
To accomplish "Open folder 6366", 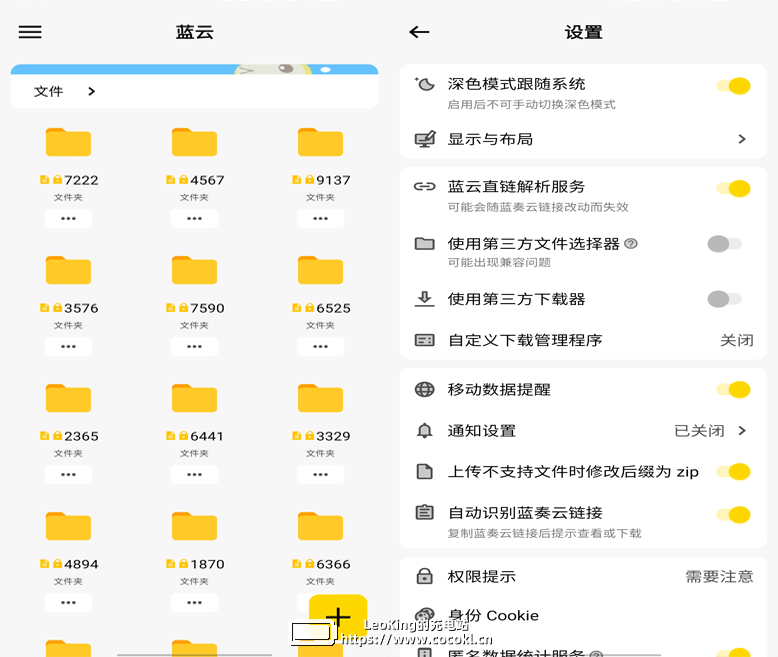I will (x=321, y=526).
